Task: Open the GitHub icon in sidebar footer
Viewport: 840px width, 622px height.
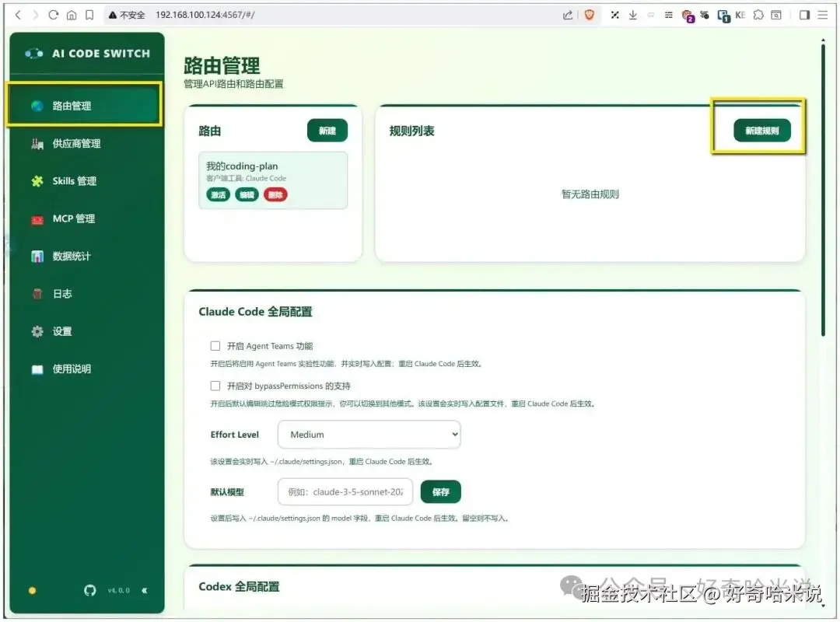Action: (90, 590)
